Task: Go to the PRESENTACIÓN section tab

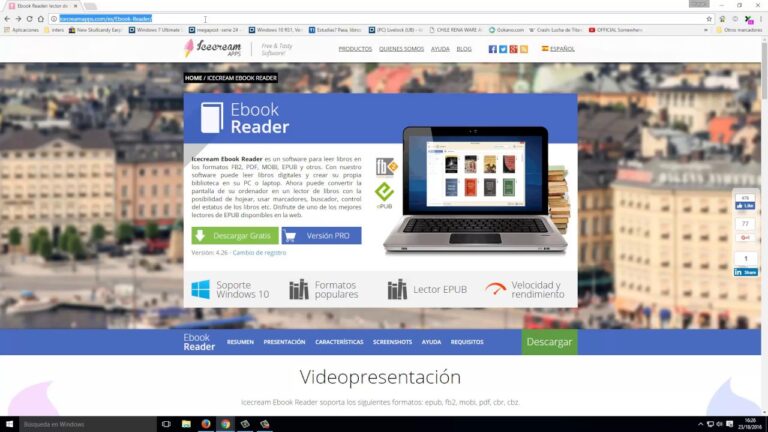Action: coord(284,342)
